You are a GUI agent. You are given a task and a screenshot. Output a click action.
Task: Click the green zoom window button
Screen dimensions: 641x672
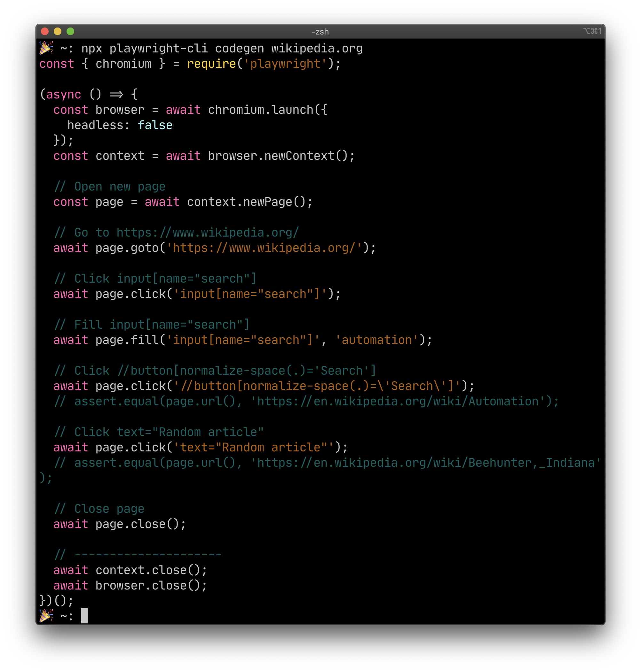[70, 31]
